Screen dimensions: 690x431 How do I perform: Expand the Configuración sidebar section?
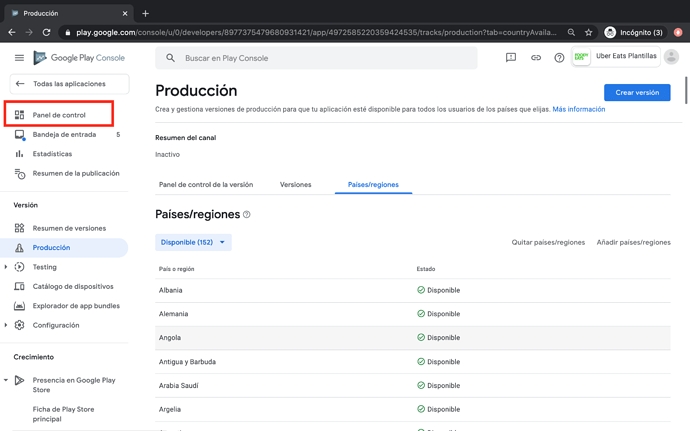pyautogui.click(x=6, y=325)
